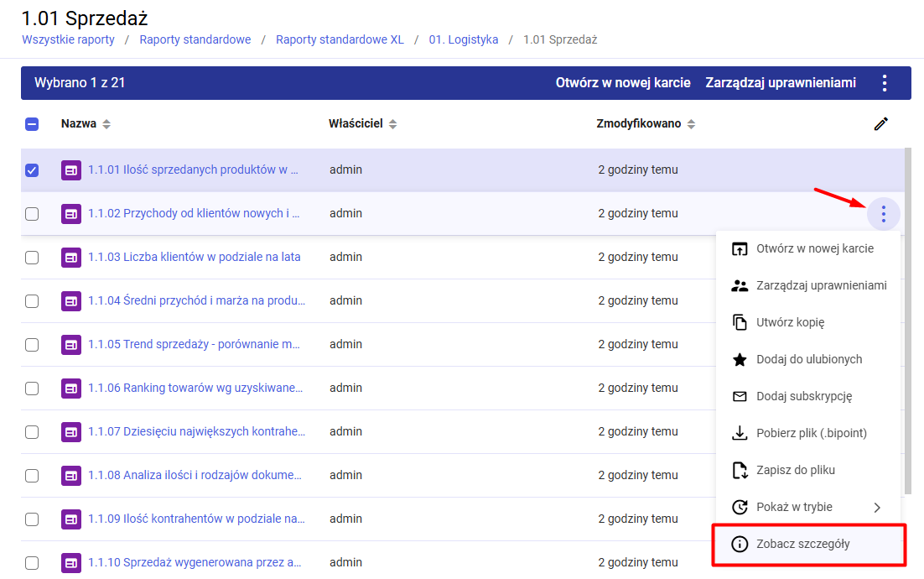This screenshot has width=924, height=579.
Task: Click the star icon Dodaj do ulubionych
Action: (740, 359)
